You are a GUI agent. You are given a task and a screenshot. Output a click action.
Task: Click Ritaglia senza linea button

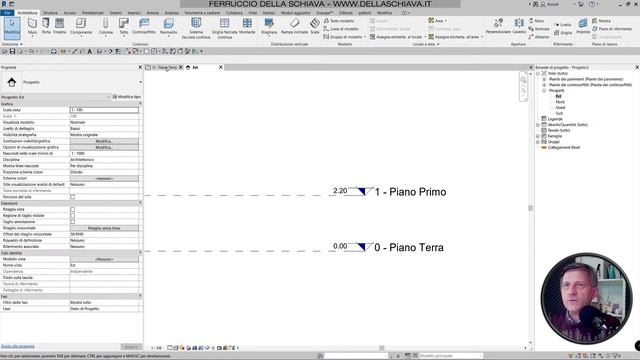click(x=104, y=228)
